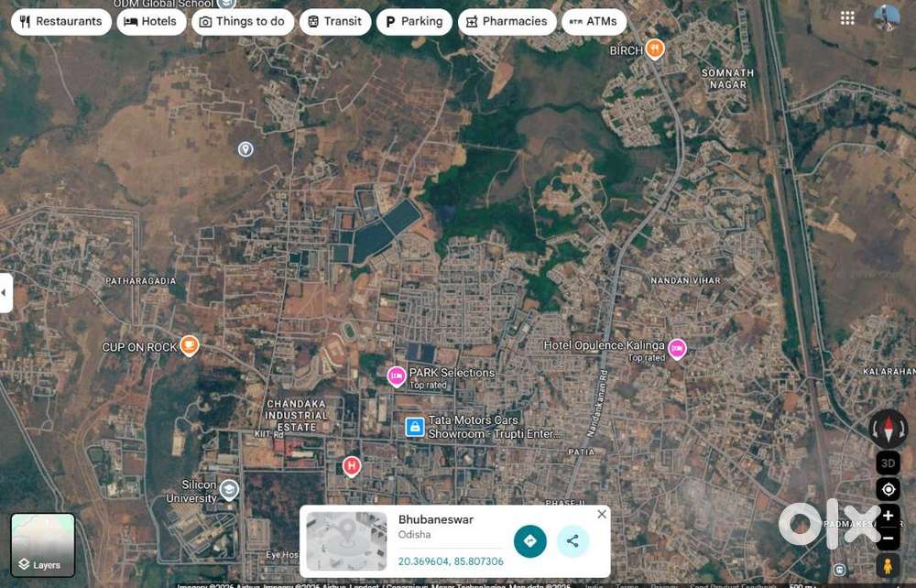Select the CHANDAKA INDUSTRIAL ESTATE label

[x=296, y=415]
